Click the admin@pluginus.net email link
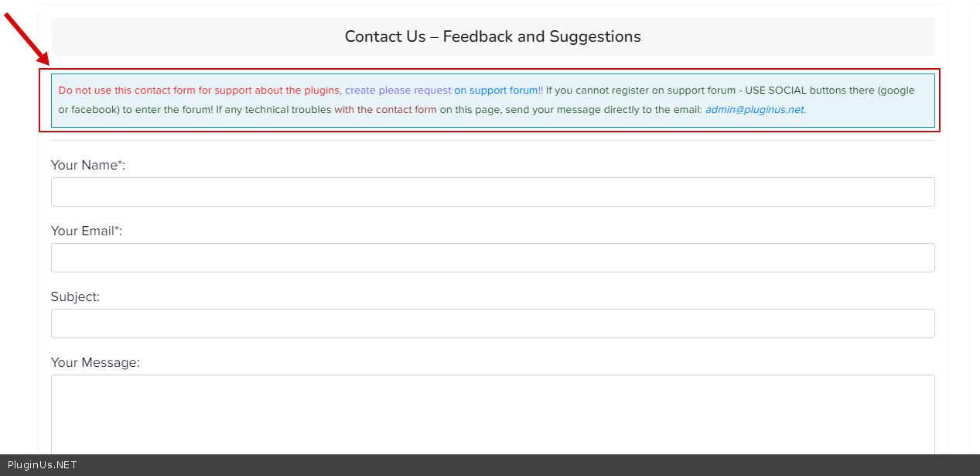 click(x=754, y=110)
